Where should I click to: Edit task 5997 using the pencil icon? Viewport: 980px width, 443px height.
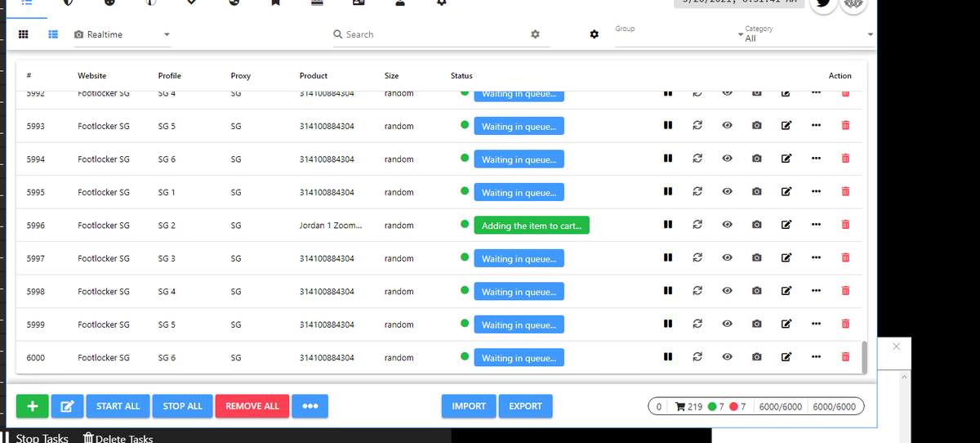tap(786, 258)
